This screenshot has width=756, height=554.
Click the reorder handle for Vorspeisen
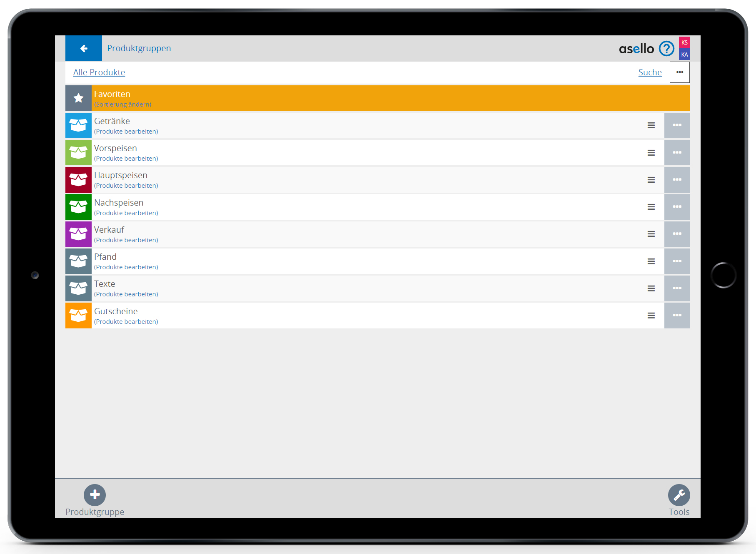pos(651,153)
